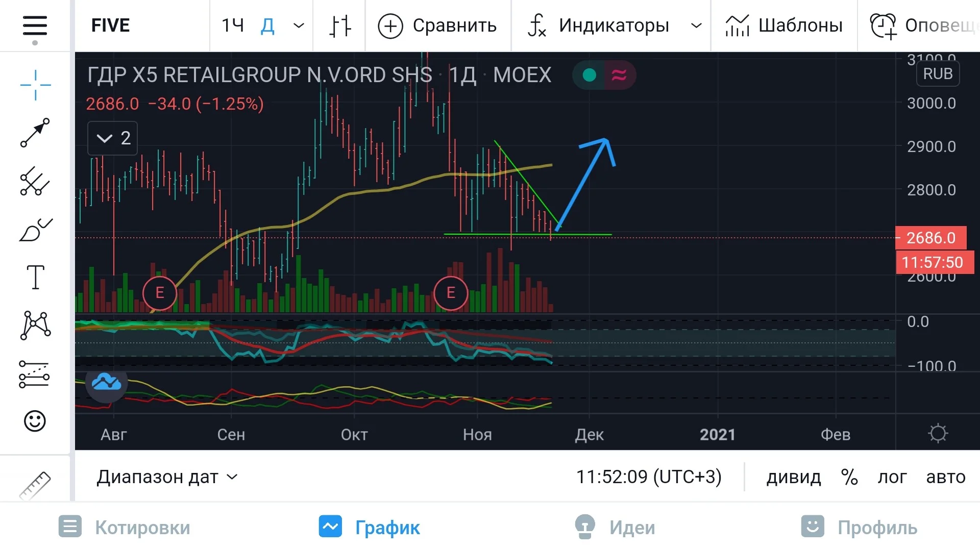The width and height of the screenshot is (980, 551).
Task: Click the Ноя label on time axis
Action: [x=477, y=435]
